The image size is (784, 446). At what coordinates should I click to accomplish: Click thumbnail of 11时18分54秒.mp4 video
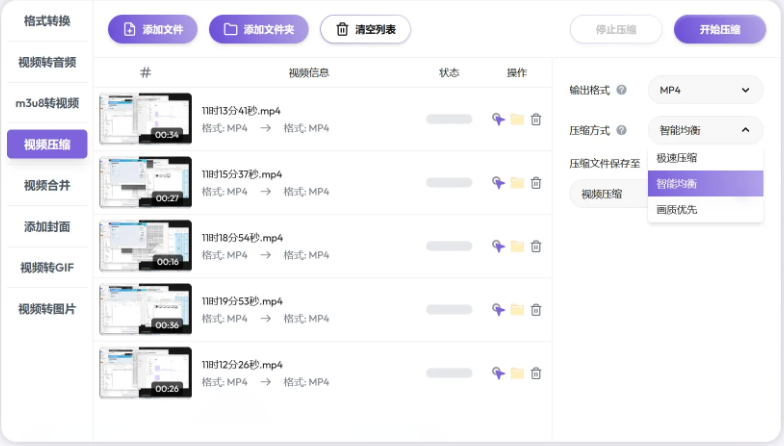coord(146,246)
